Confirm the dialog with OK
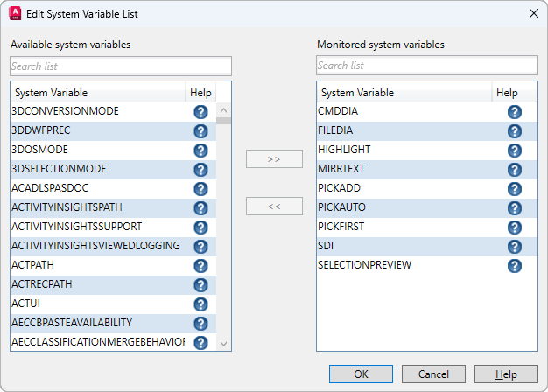The image size is (548, 392). click(361, 374)
